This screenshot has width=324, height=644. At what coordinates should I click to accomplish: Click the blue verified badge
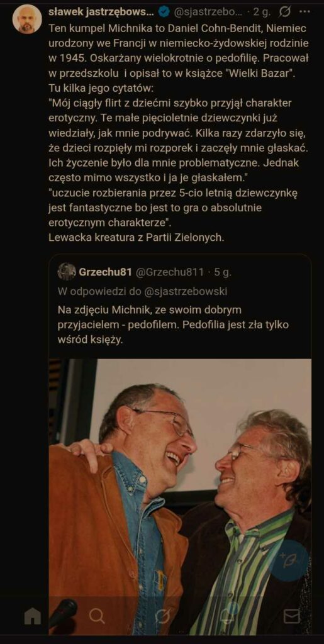pyautogui.click(x=164, y=13)
